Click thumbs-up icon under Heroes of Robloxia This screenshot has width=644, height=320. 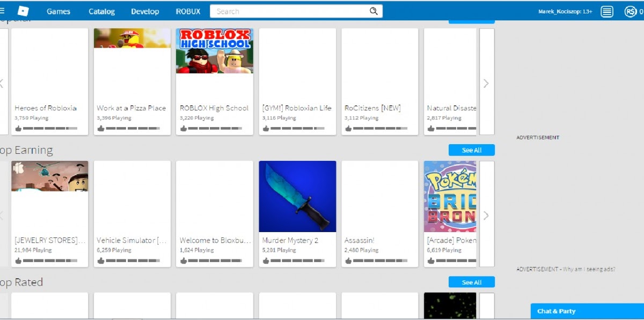(x=18, y=129)
